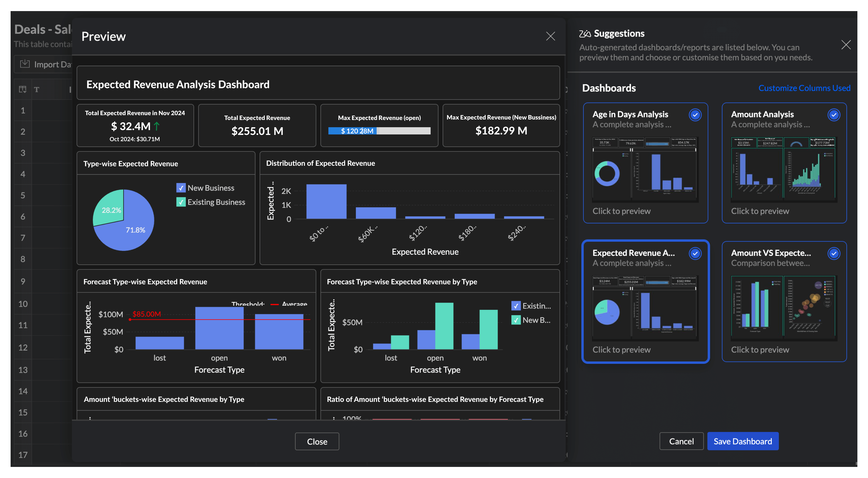
Task: Click the $ 32.4M Nov 2024 value
Action: 131,126
